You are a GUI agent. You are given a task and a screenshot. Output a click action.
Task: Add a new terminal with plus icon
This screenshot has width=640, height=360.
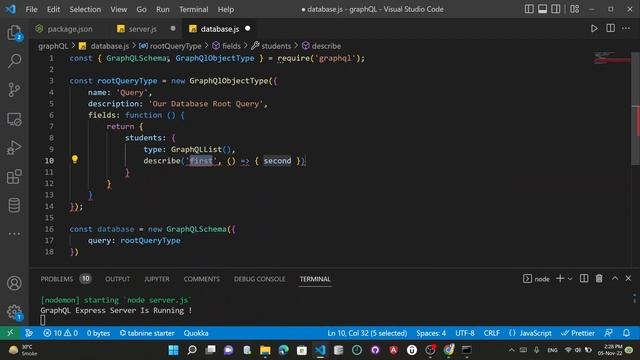pos(560,278)
